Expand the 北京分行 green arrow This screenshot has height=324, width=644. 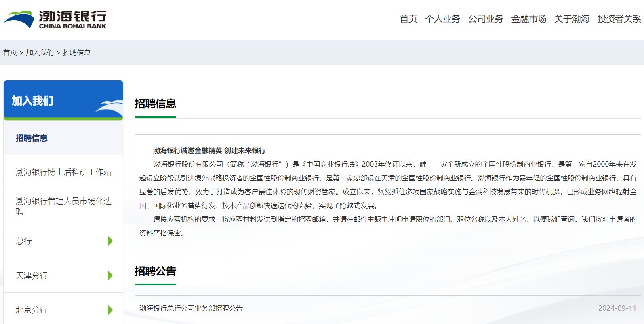click(110, 310)
